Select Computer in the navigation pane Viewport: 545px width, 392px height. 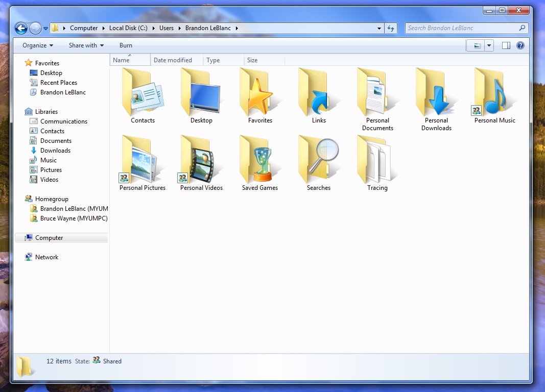(50, 237)
